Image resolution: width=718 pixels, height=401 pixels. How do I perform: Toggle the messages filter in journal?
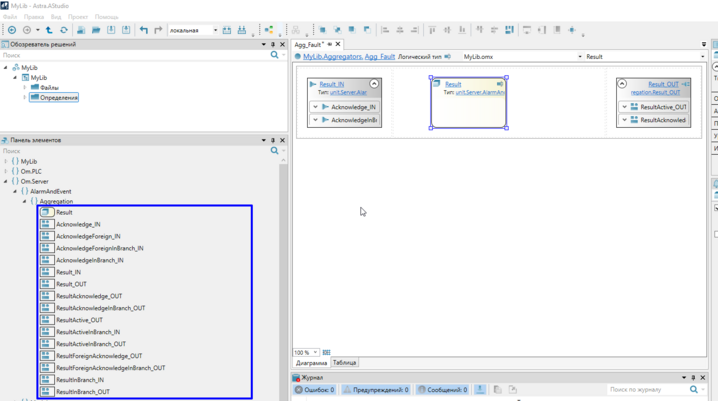tap(441, 389)
